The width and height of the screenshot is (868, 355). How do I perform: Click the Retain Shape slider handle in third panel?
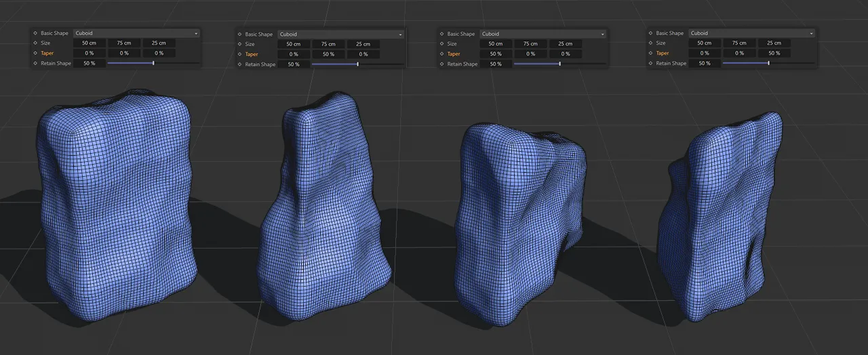pyautogui.click(x=559, y=64)
